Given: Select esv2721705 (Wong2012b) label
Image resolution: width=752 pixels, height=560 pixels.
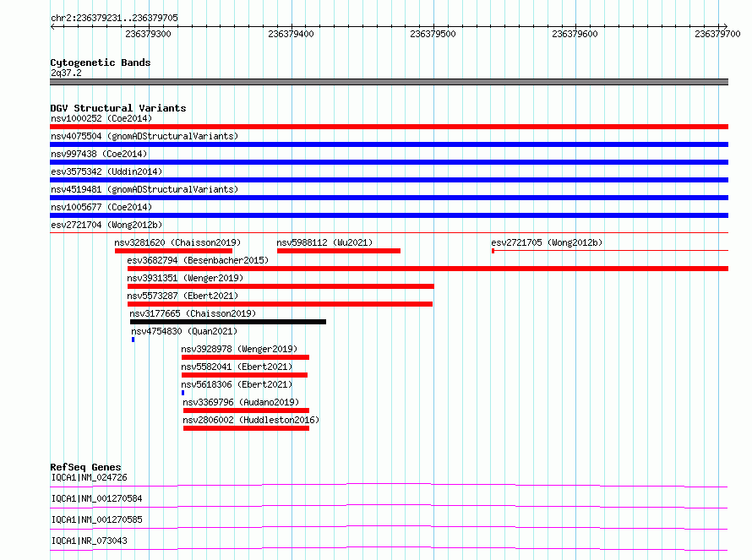Looking at the screenshot, I should point(547,242).
